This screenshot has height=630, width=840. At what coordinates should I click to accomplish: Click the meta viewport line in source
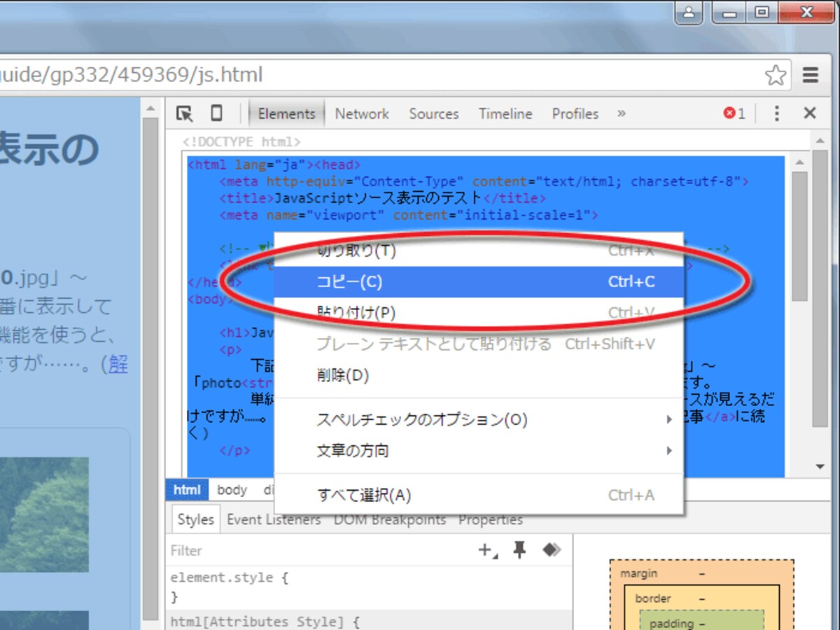coord(409,216)
